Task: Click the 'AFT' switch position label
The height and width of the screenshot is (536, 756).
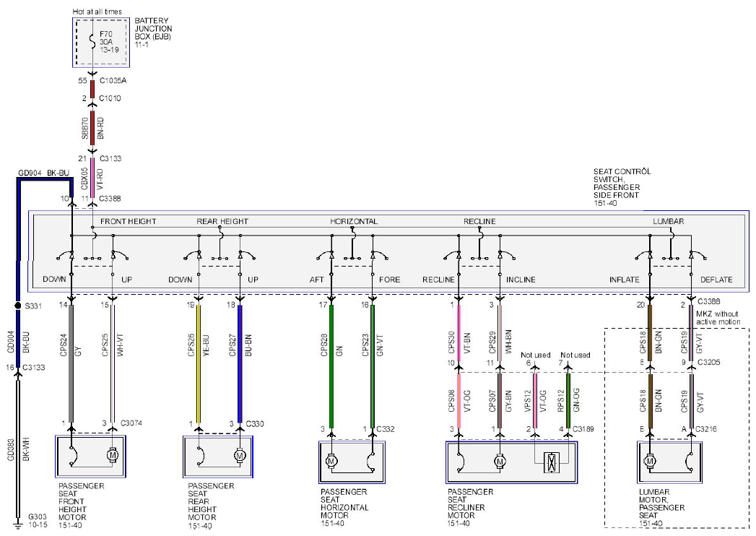Action: (316, 280)
